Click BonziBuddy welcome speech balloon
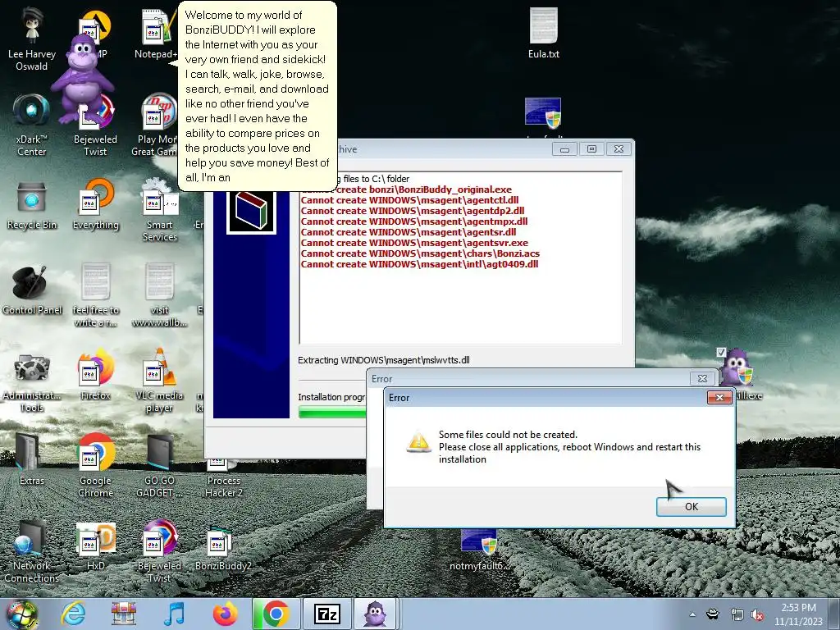840x630 pixels. pos(257,97)
